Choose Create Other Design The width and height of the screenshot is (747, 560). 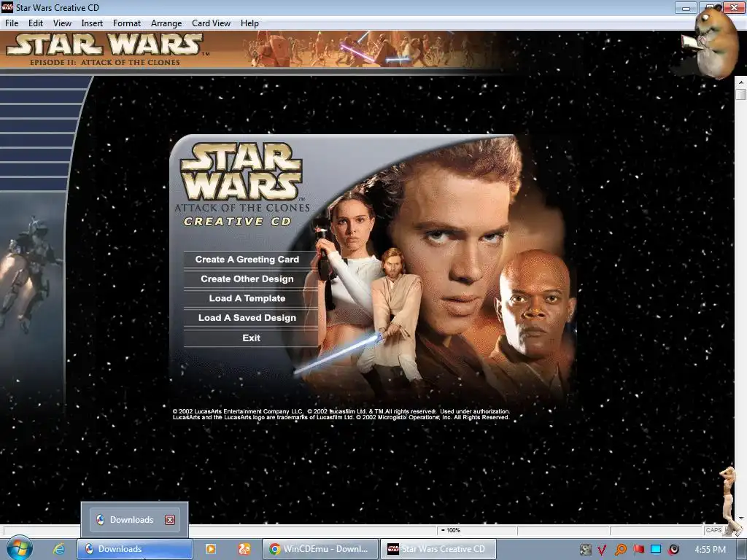(251, 279)
